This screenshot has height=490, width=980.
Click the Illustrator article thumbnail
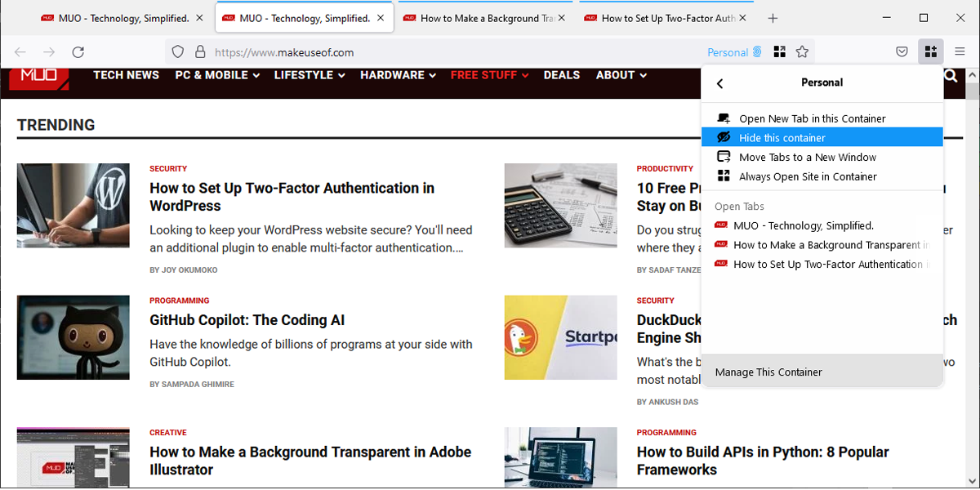pyautogui.click(x=73, y=457)
